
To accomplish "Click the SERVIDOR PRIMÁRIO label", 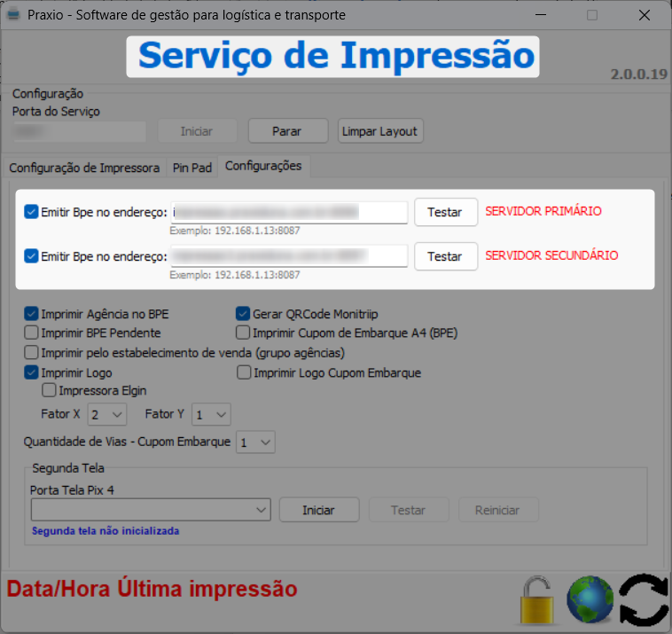I will tap(543, 211).
